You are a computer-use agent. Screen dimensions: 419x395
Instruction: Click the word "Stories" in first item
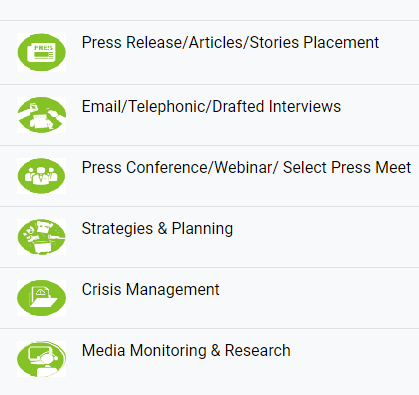click(274, 43)
